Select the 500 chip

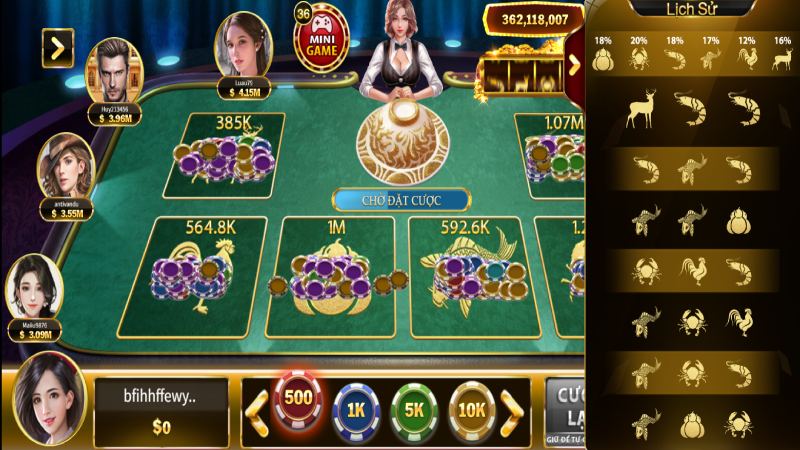tap(298, 399)
